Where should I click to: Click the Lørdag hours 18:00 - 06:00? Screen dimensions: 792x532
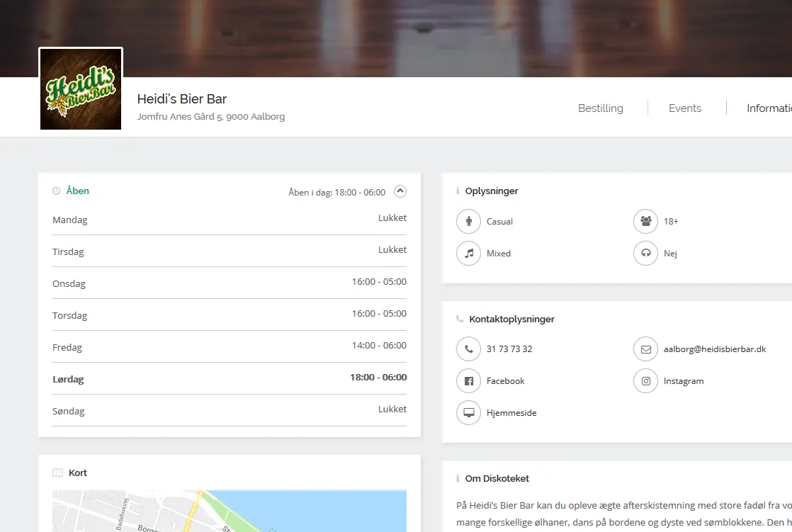[x=378, y=377]
